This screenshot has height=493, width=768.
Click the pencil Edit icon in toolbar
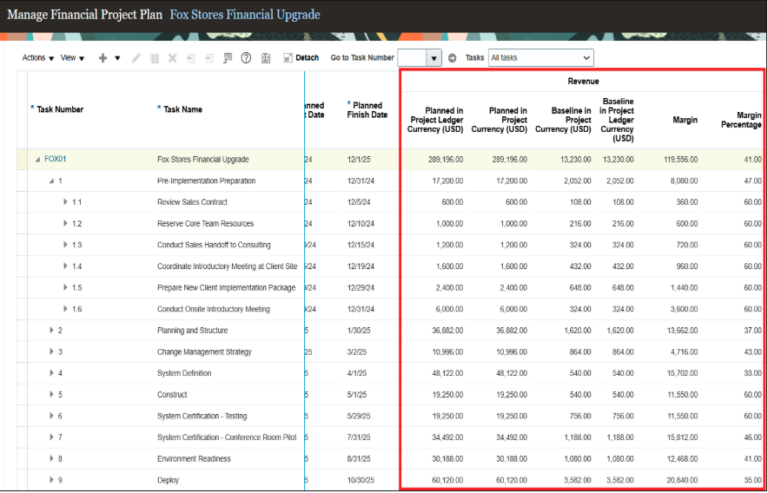click(136, 58)
